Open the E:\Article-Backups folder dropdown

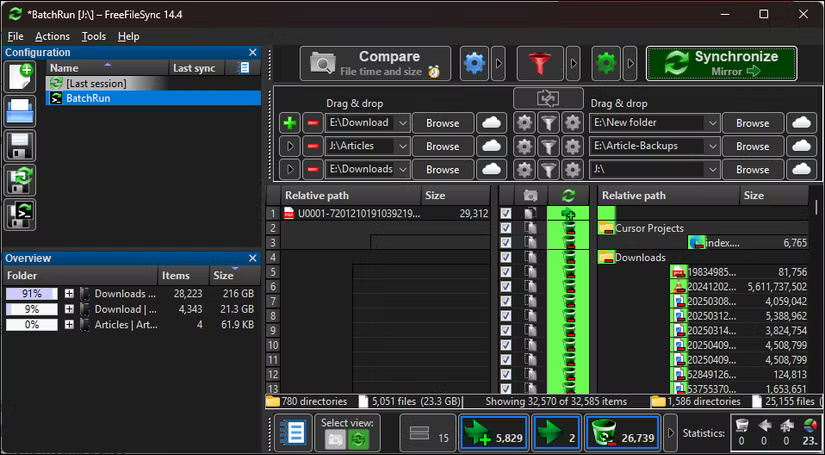(712, 146)
